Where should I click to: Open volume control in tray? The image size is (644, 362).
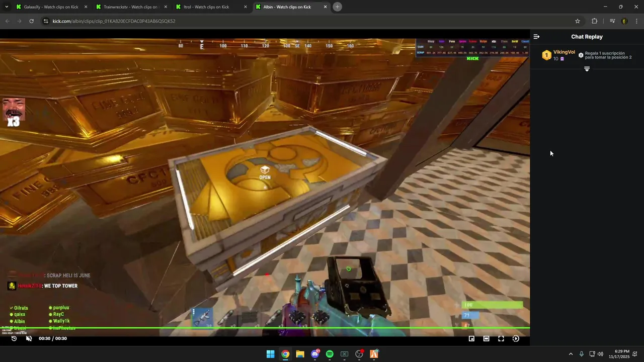[600, 354]
